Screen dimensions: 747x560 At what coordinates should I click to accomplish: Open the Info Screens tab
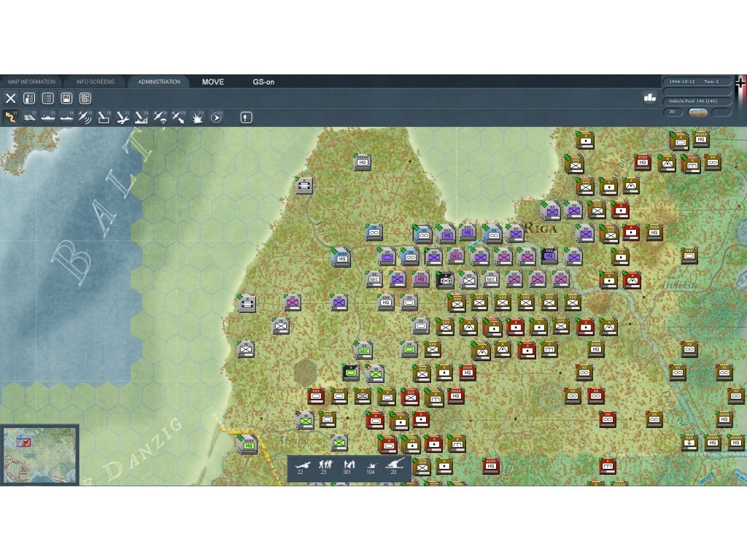point(95,82)
